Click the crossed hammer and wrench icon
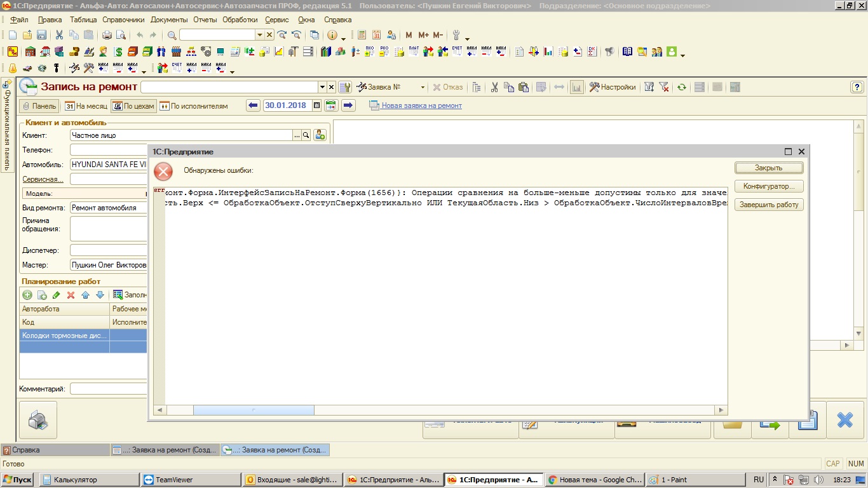This screenshot has height=488, width=868. point(88,68)
